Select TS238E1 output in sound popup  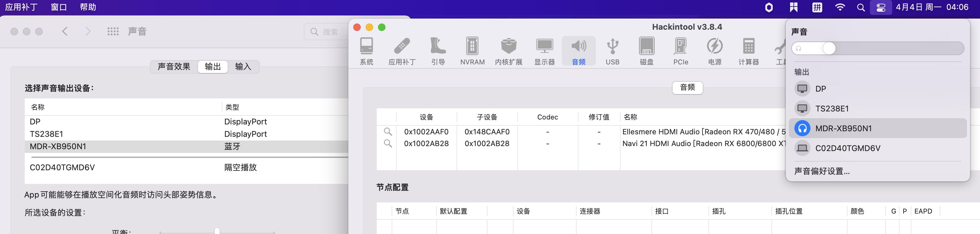click(878, 108)
